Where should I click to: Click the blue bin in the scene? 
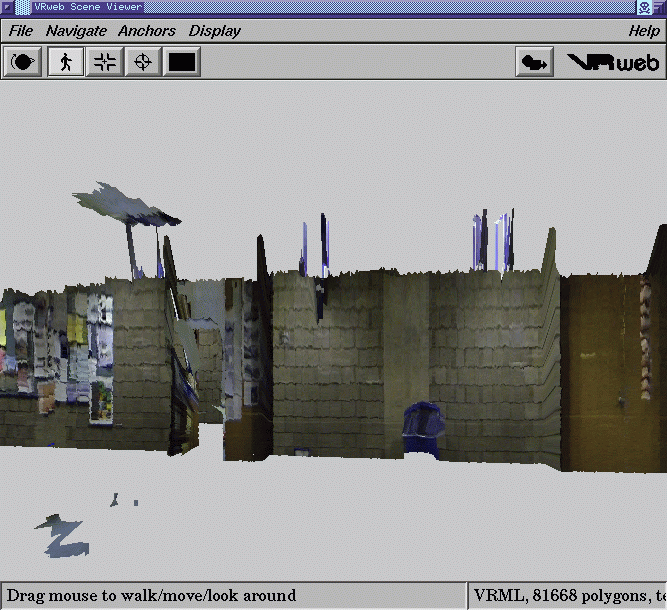click(421, 432)
